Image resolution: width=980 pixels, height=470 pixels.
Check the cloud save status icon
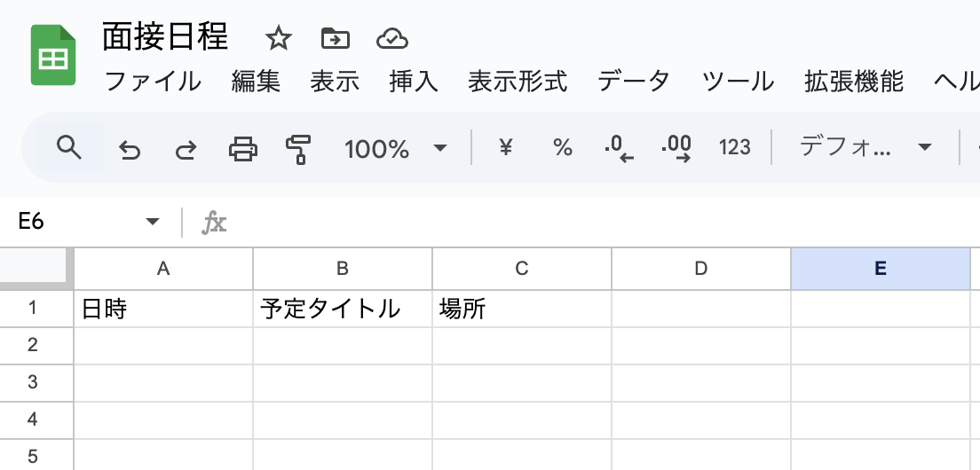click(x=391, y=38)
